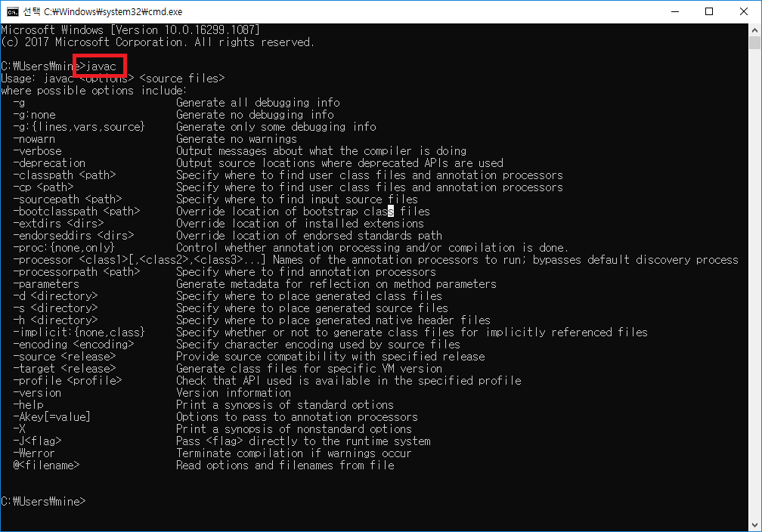Click the "-endorseddirs <dirs>" option
Screen dimensions: 762x532
pyautogui.click(x=73, y=236)
